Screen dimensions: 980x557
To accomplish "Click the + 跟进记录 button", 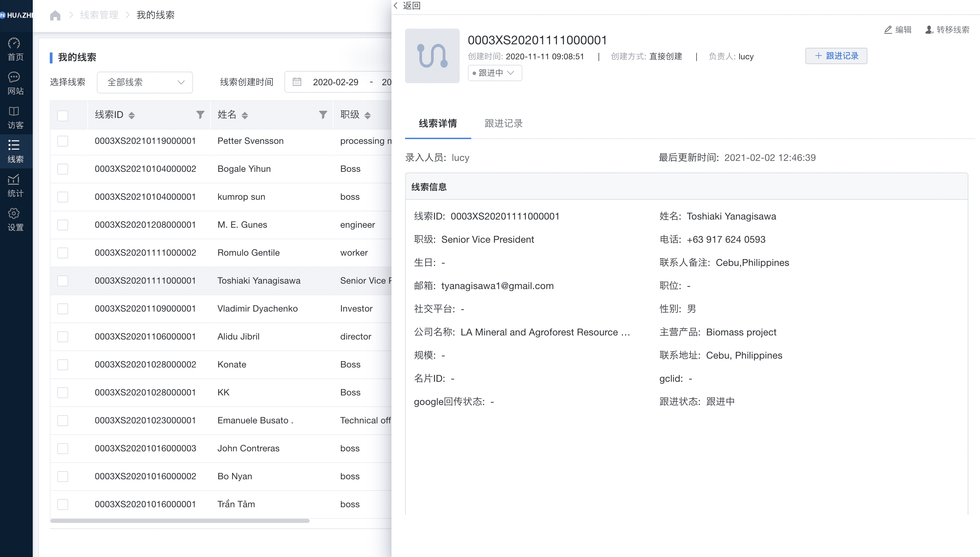I will point(836,56).
